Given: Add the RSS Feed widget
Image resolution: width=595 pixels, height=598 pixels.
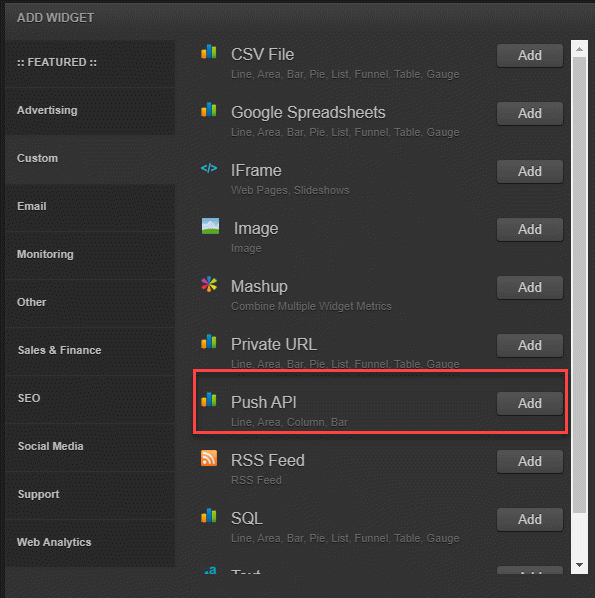Looking at the screenshot, I should (x=529, y=461).
